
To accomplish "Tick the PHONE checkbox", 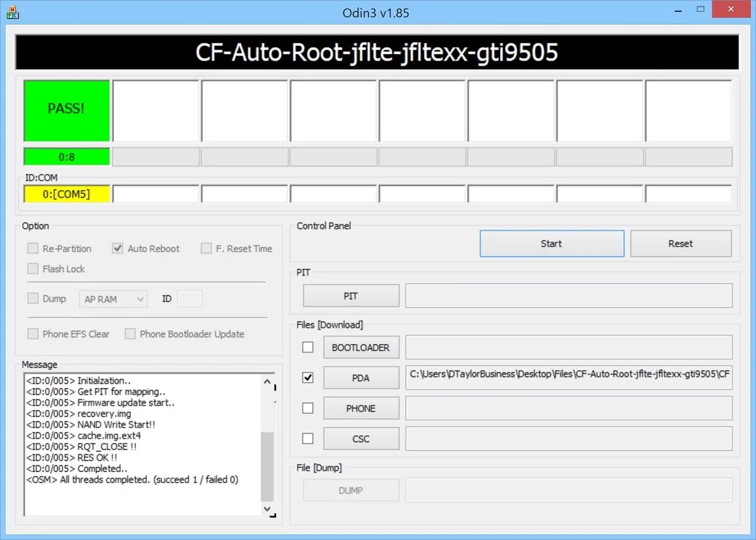I will [307, 408].
